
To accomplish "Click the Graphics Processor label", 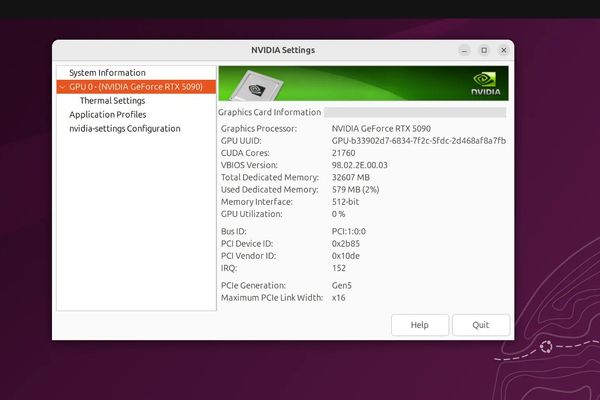I will tap(259, 129).
